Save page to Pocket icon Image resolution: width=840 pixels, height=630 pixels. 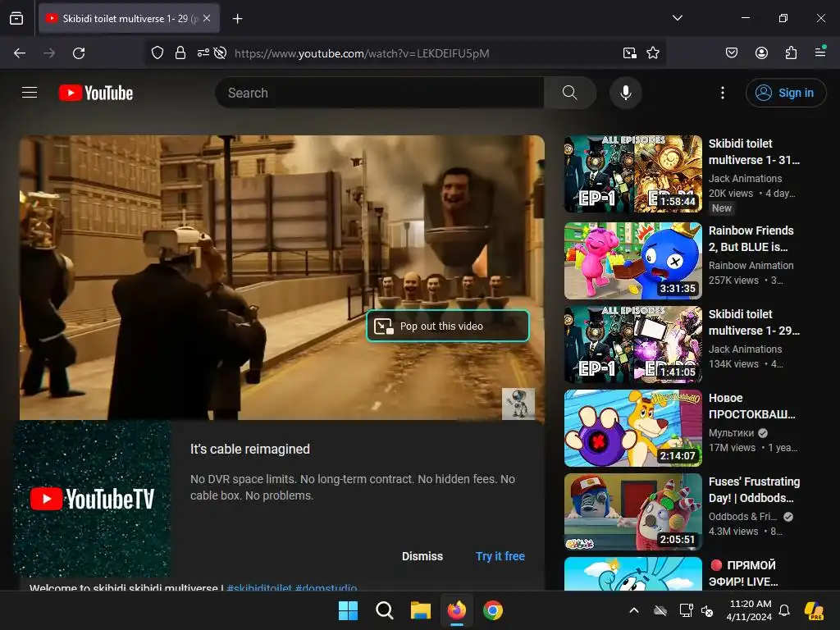pos(731,52)
